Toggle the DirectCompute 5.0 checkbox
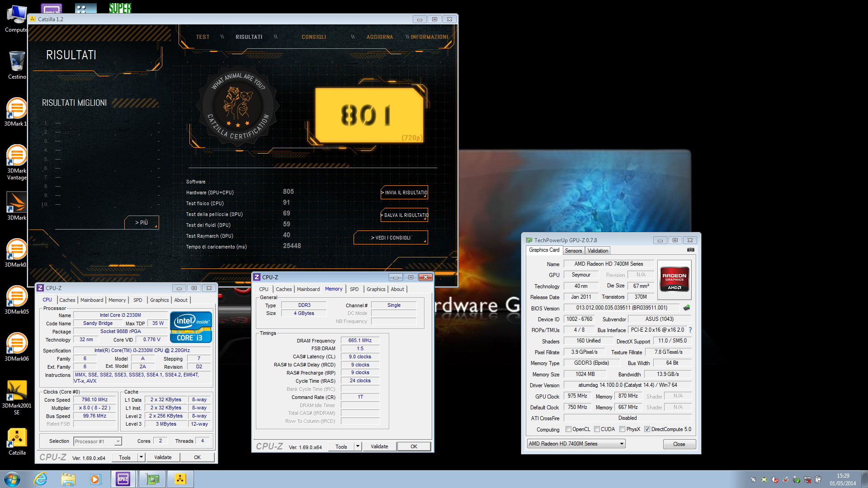 click(647, 429)
